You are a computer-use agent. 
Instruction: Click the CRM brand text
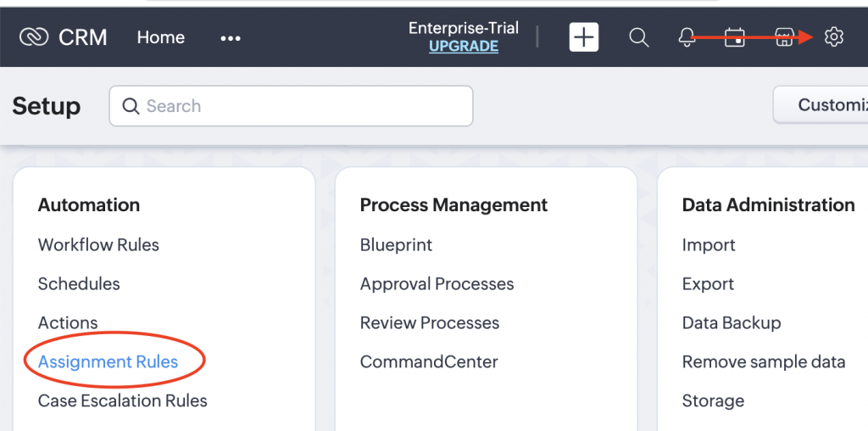(83, 37)
